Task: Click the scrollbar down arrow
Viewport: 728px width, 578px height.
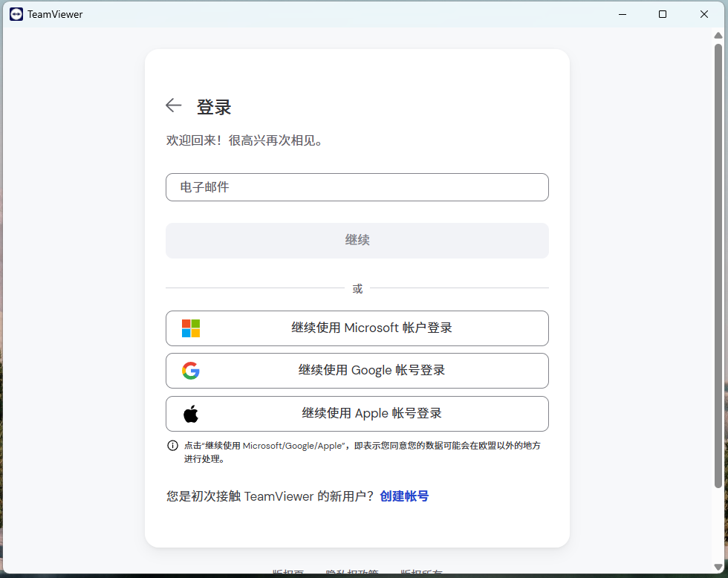Action: pyautogui.click(x=718, y=568)
